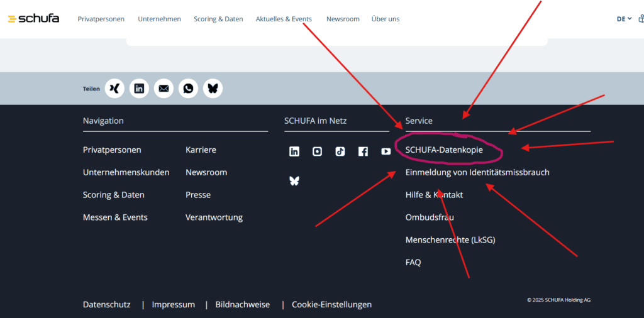The width and height of the screenshot is (644, 318).
Task: Open Bildnachweise legal link
Action: pyautogui.click(x=243, y=304)
